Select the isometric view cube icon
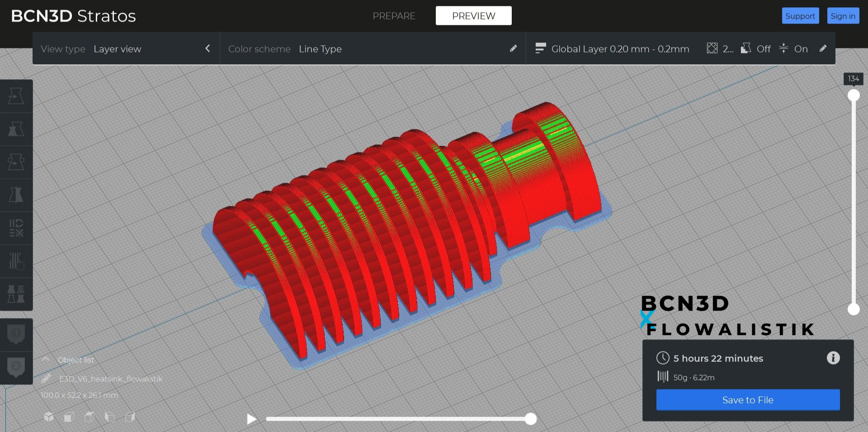Viewport: 868px width, 432px height. click(49, 417)
